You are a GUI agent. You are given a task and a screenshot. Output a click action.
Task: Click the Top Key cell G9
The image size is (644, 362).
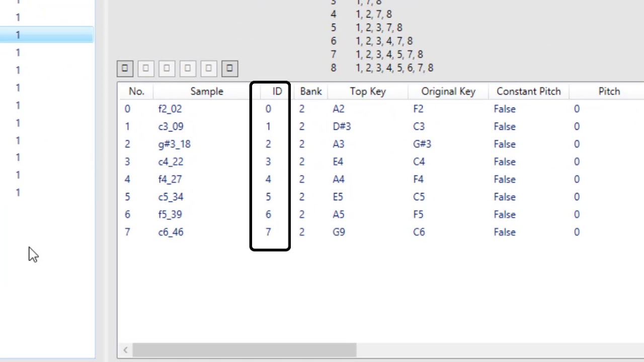(339, 232)
